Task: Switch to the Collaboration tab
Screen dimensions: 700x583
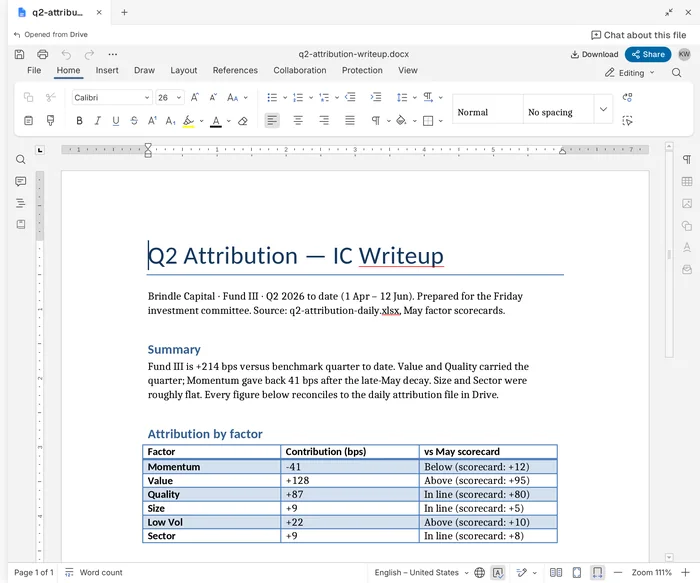Action: click(300, 71)
